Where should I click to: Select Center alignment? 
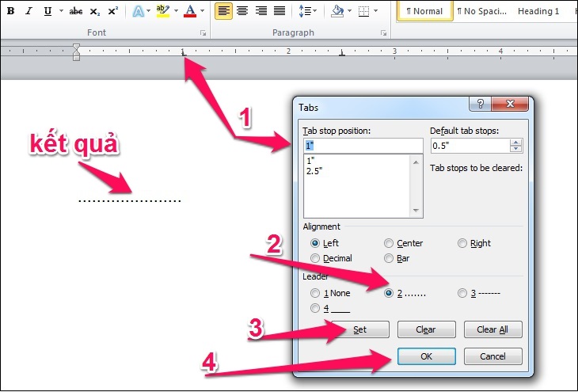[403, 243]
